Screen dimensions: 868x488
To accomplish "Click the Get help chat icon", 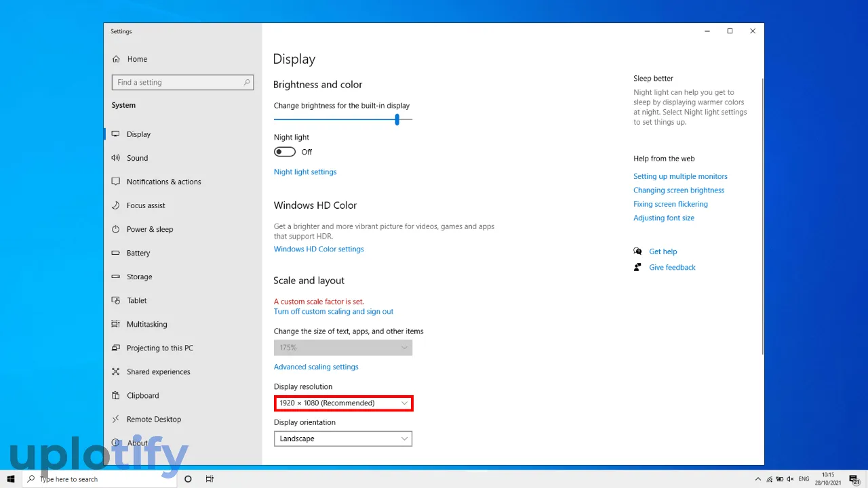I will [x=637, y=251].
